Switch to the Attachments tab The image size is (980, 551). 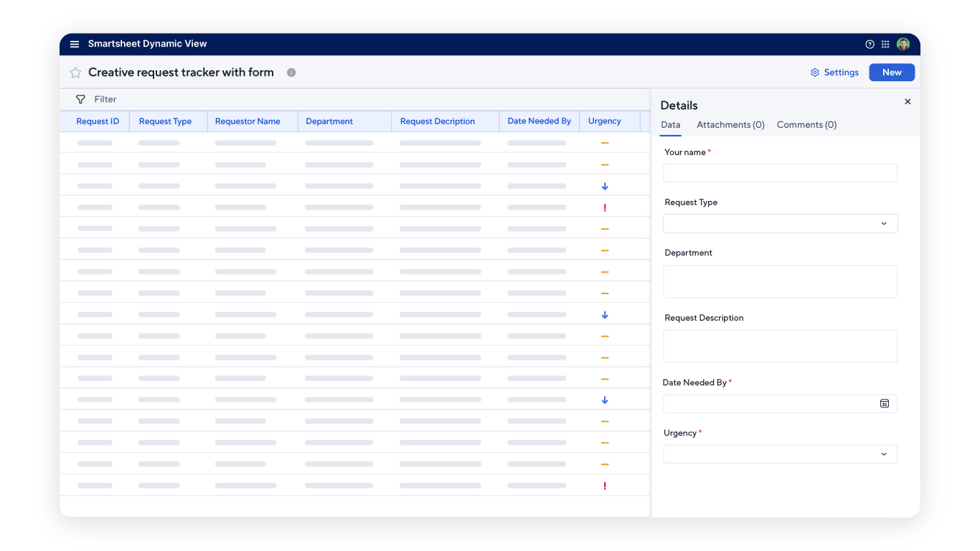[730, 124]
